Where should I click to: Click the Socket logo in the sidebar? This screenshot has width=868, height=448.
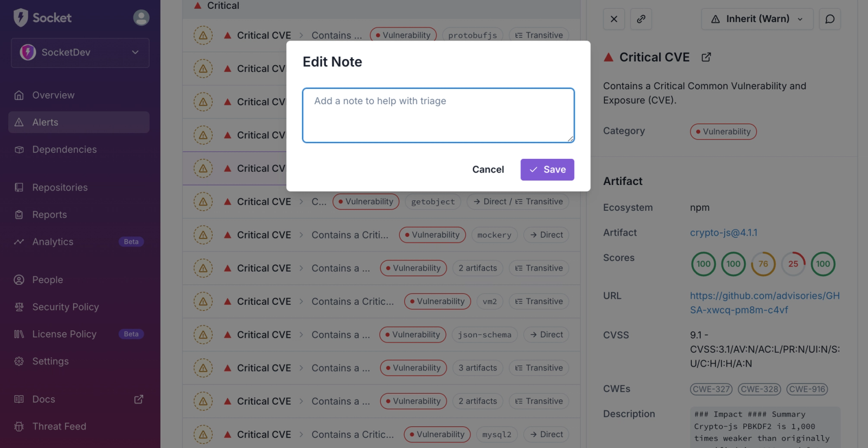point(42,18)
